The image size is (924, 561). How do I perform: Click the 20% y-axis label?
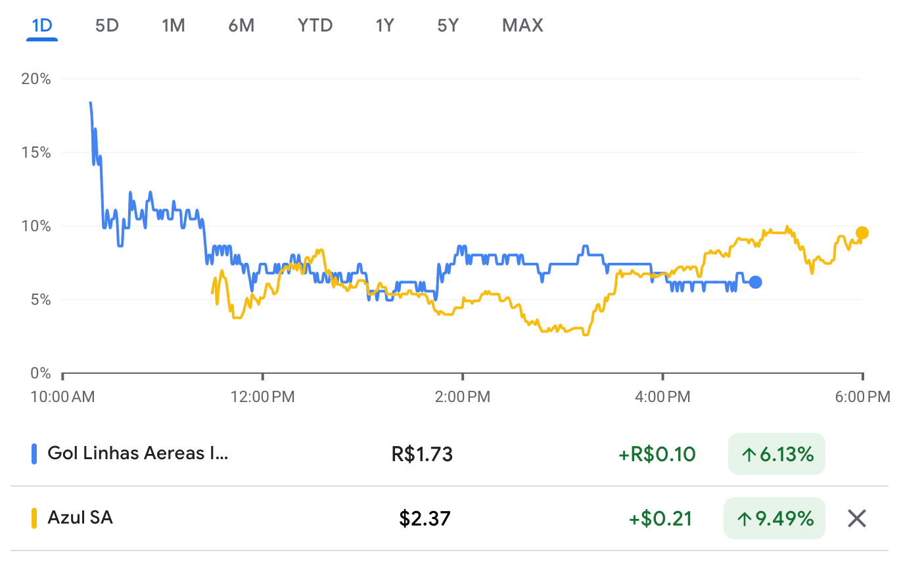click(x=36, y=79)
